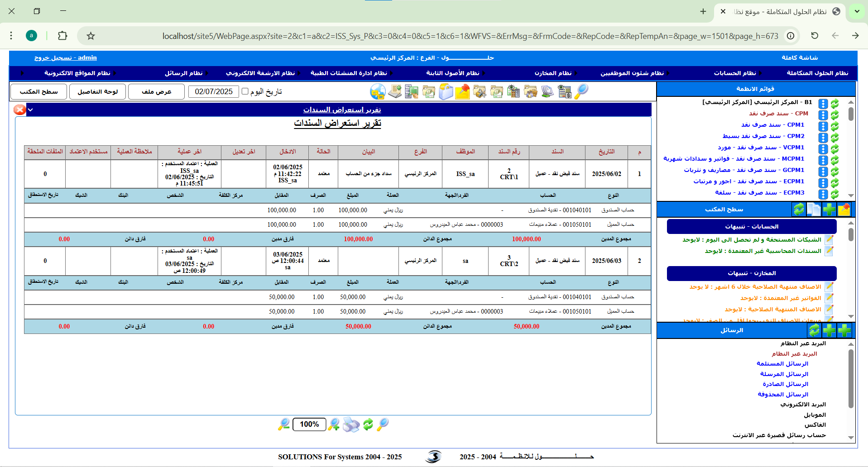This screenshot has width=868, height=467.
Task: Click the yellow sticky note toolbar icon
Action: (x=462, y=92)
